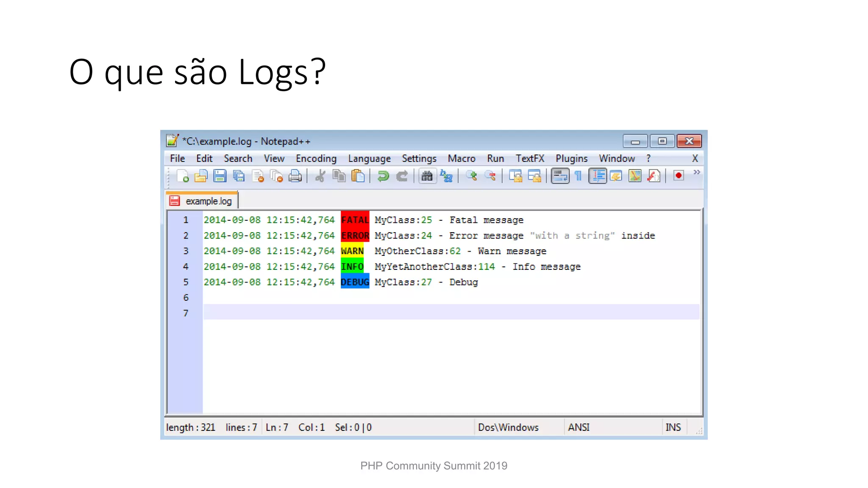Maximize the Notepad++ window
This screenshot has width=868, height=488.
tap(662, 141)
